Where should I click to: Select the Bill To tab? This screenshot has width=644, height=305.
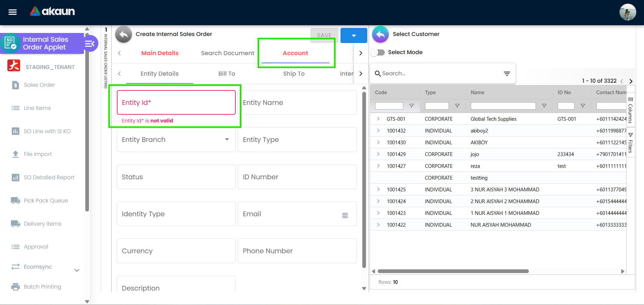point(227,74)
